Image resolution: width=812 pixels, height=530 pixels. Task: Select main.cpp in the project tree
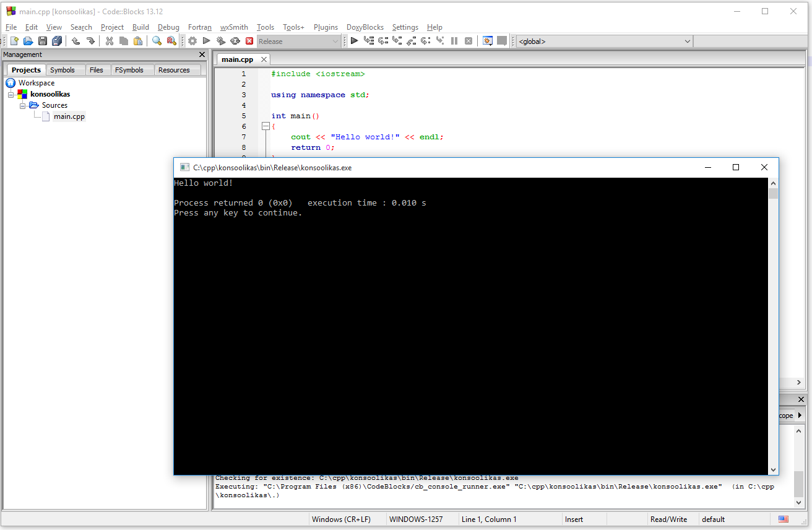69,116
